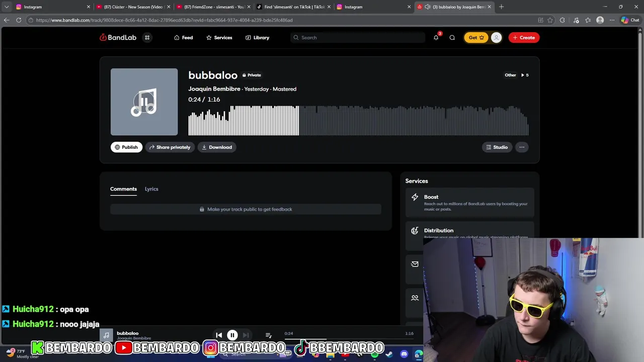644x362 pixels.
Task: Open the BandLab home logo
Action: pyautogui.click(x=118, y=37)
